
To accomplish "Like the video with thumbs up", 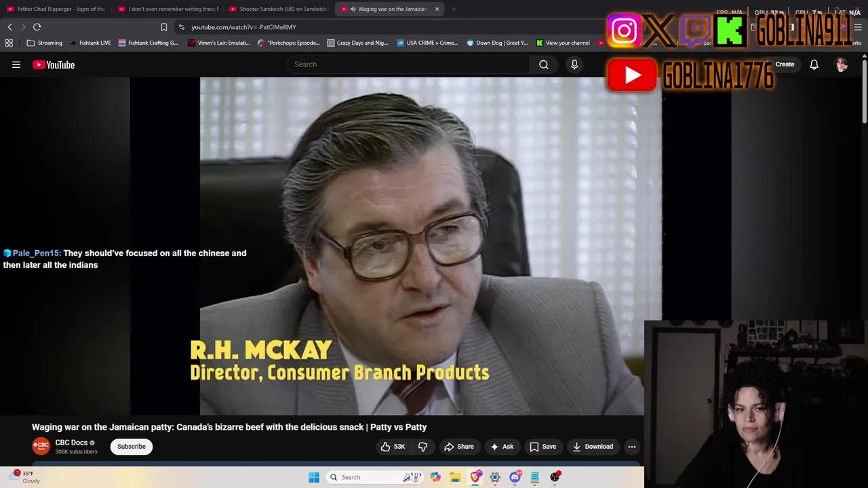I will [393, 447].
